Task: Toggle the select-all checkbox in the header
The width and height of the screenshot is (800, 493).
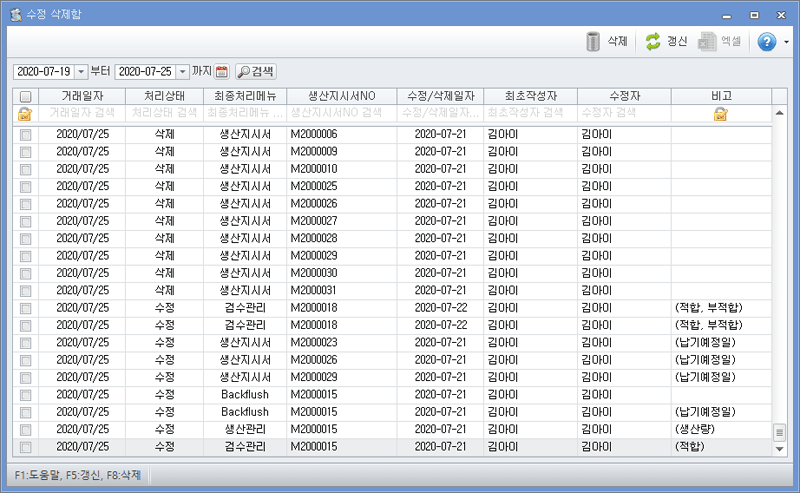Action: (x=25, y=97)
